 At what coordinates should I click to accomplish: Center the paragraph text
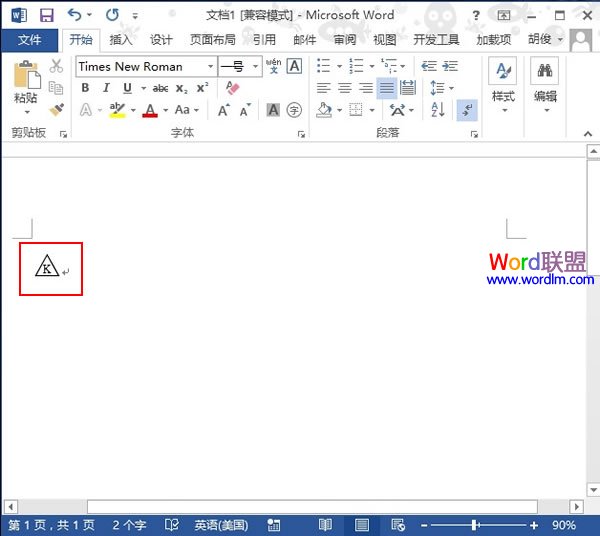point(345,88)
